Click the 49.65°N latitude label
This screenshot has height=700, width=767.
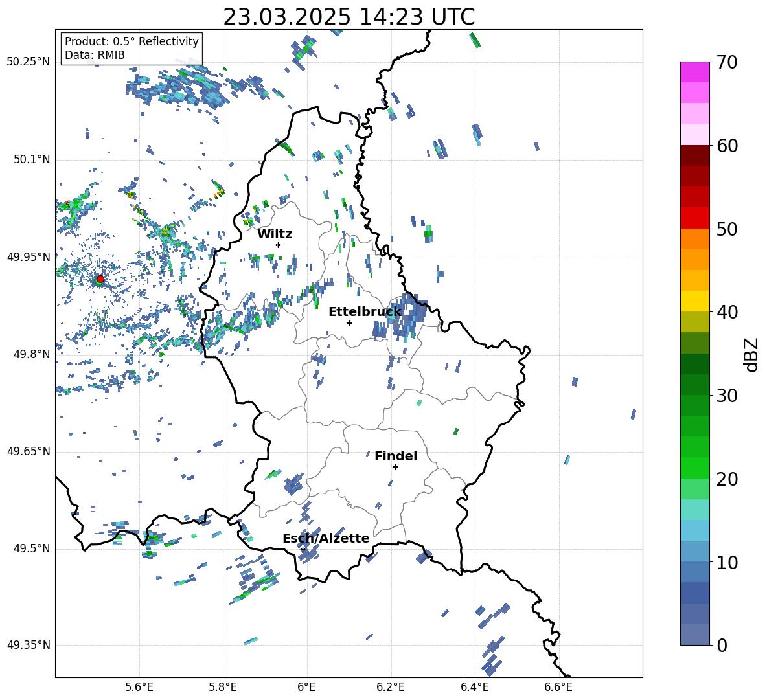coord(29,451)
